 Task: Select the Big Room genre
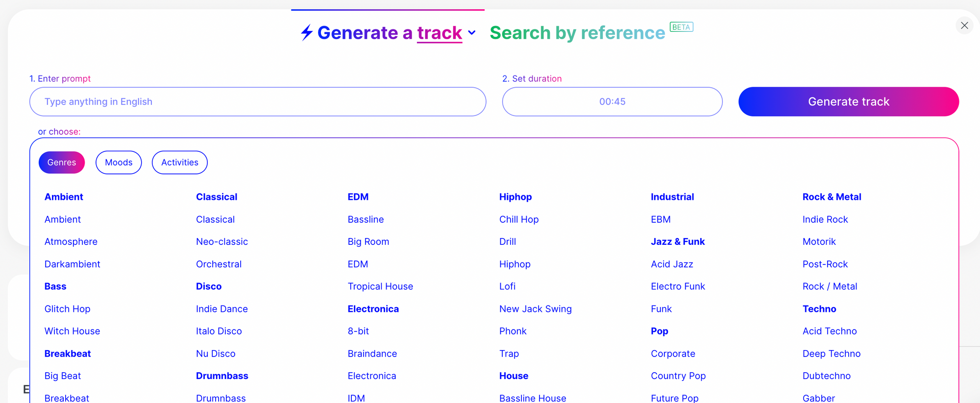click(x=368, y=242)
